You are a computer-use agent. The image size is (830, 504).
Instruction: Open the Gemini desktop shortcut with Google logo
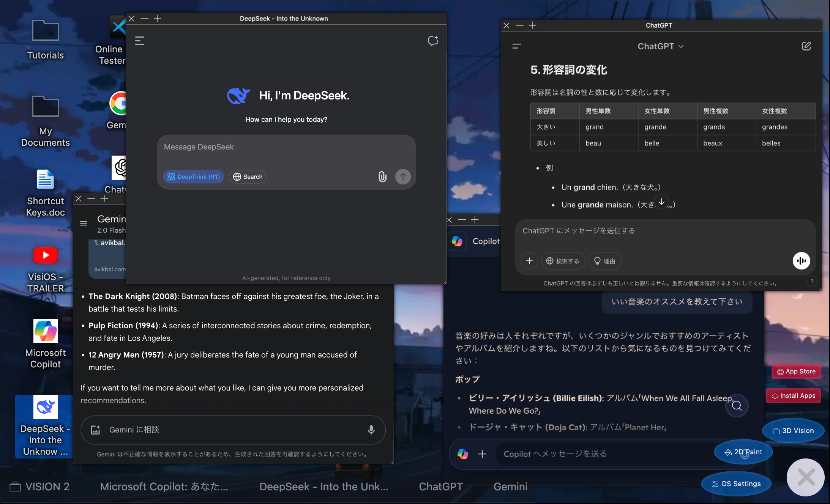click(x=118, y=111)
